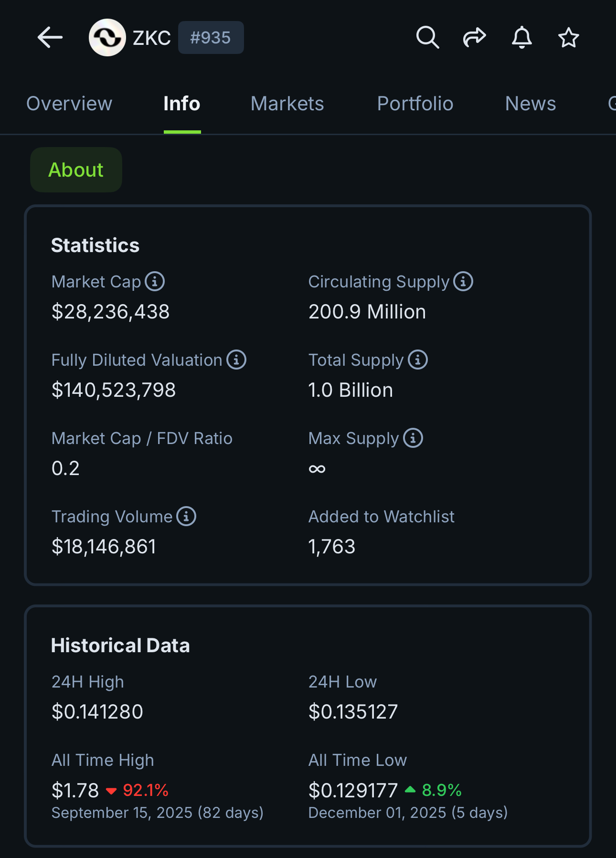616x858 pixels.
Task: Open the search magnifier icon
Action: coord(427,37)
